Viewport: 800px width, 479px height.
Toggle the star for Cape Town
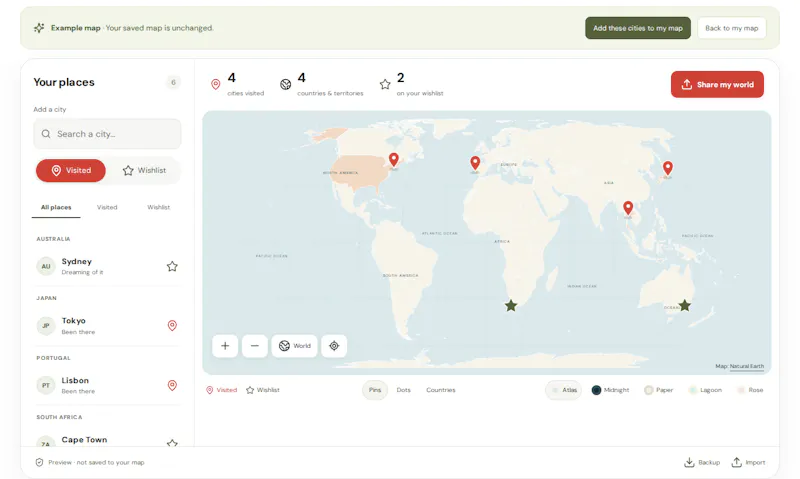[172, 443]
